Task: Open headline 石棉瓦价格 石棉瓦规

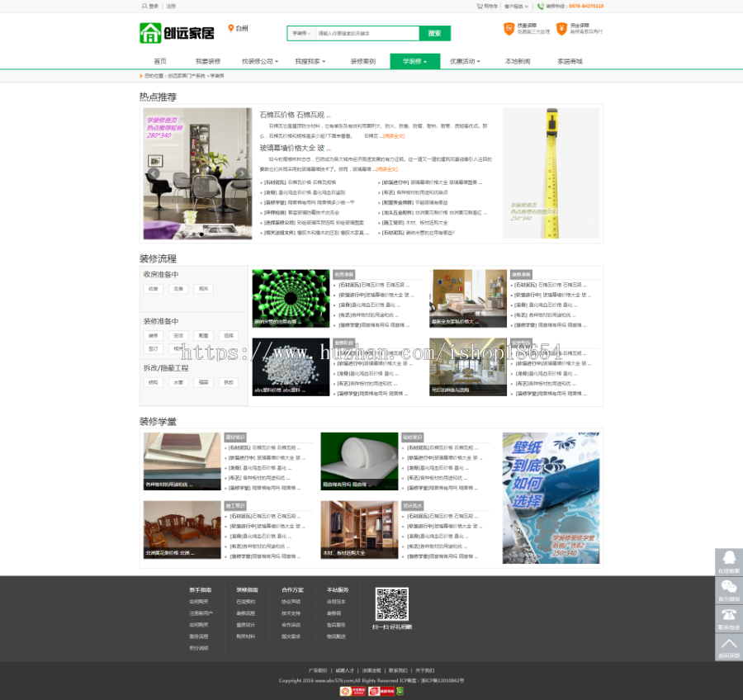Action: tap(295, 115)
